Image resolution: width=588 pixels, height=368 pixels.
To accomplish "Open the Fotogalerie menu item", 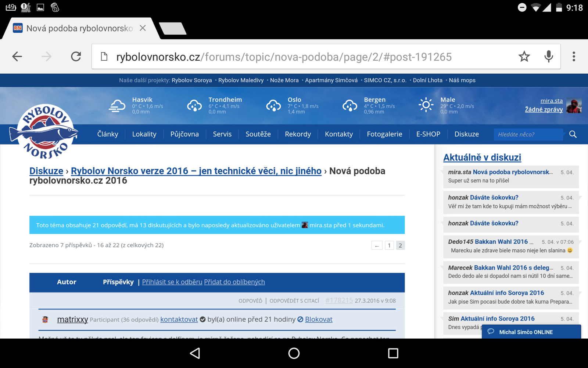I will tap(384, 134).
